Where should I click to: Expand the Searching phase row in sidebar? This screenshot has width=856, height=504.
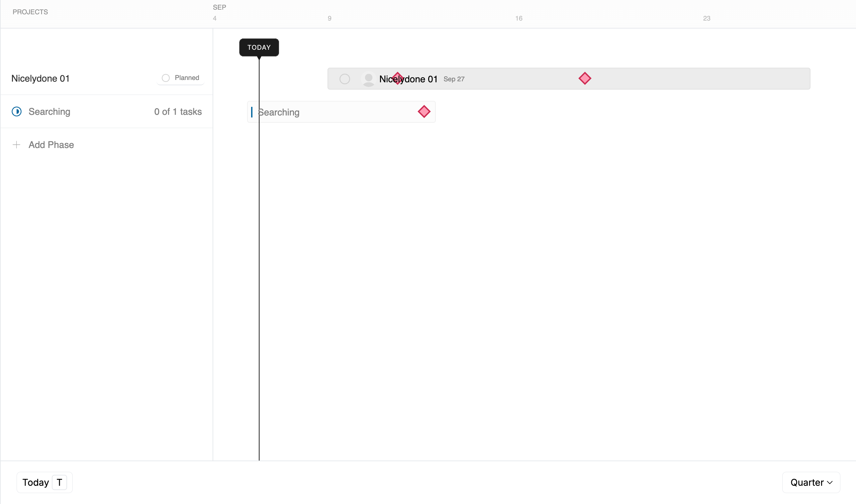coord(49,111)
